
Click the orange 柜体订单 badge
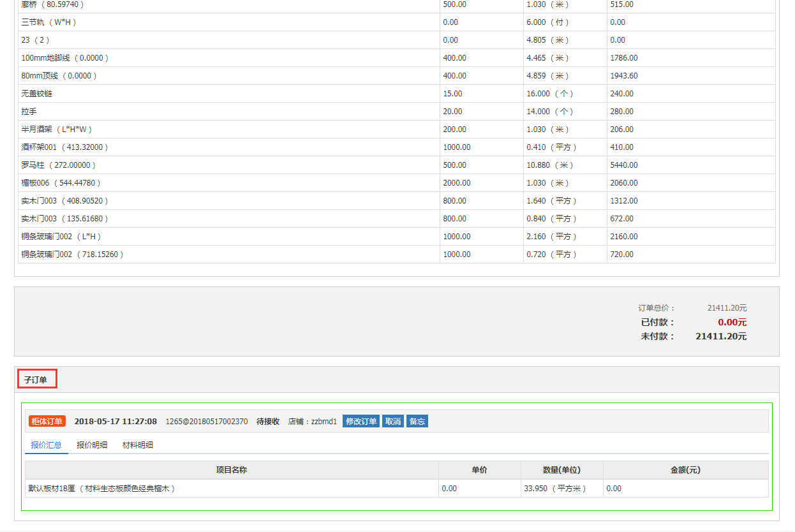coord(47,421)
